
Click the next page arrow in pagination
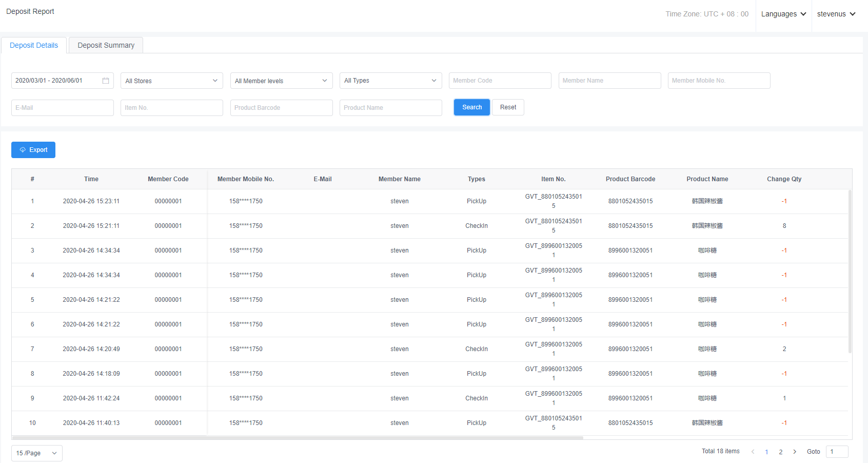pos(795,452)
